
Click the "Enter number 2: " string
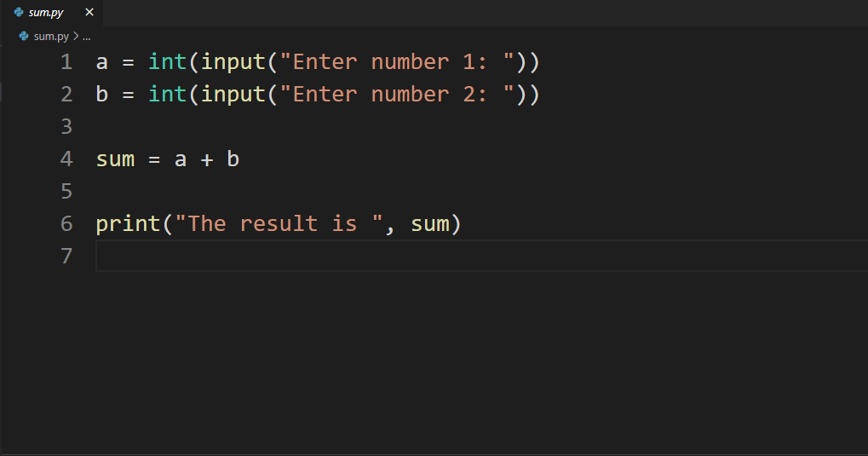[397, 95]
